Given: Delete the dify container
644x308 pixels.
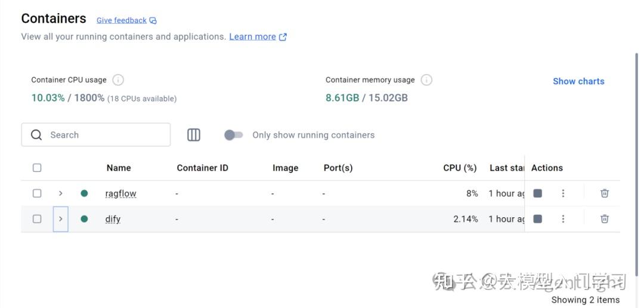Looking at the screenshot, I should pyautogui.click(x=604, y=219).
